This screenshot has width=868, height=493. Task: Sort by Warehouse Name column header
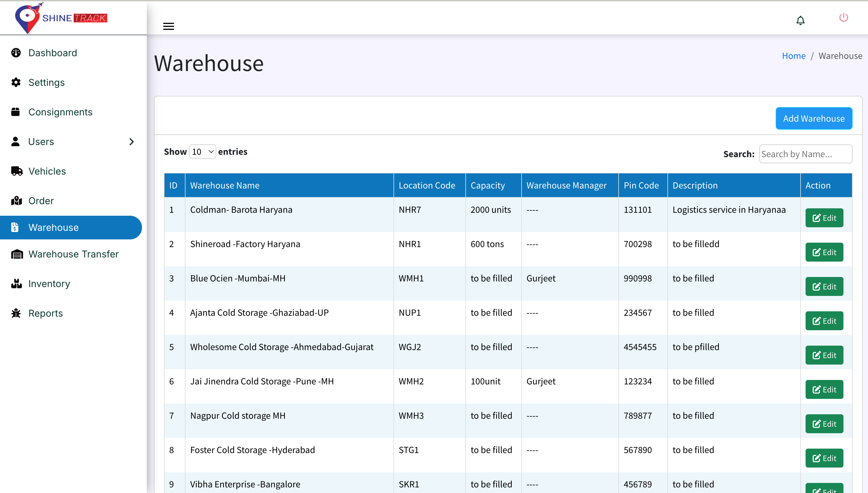pos(289,185)
